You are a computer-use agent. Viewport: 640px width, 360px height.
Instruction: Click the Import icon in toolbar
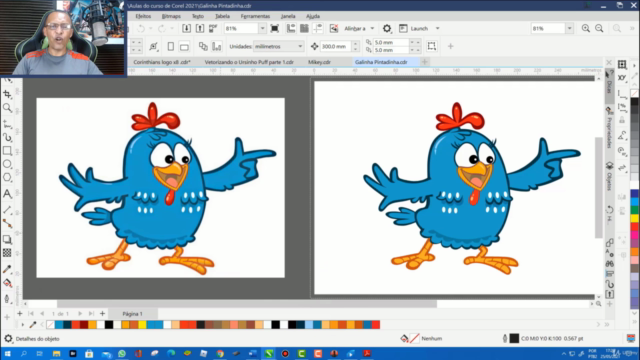(187, 28)
